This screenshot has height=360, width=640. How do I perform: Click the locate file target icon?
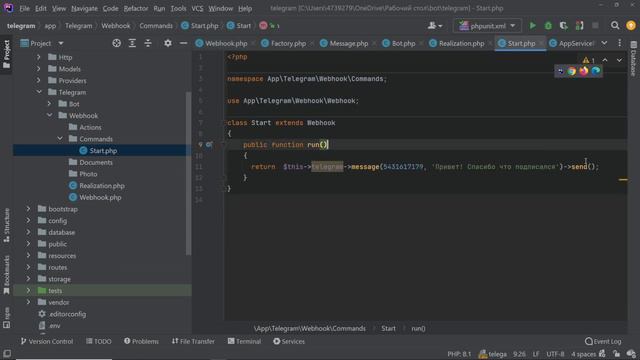tap(116, 43)
